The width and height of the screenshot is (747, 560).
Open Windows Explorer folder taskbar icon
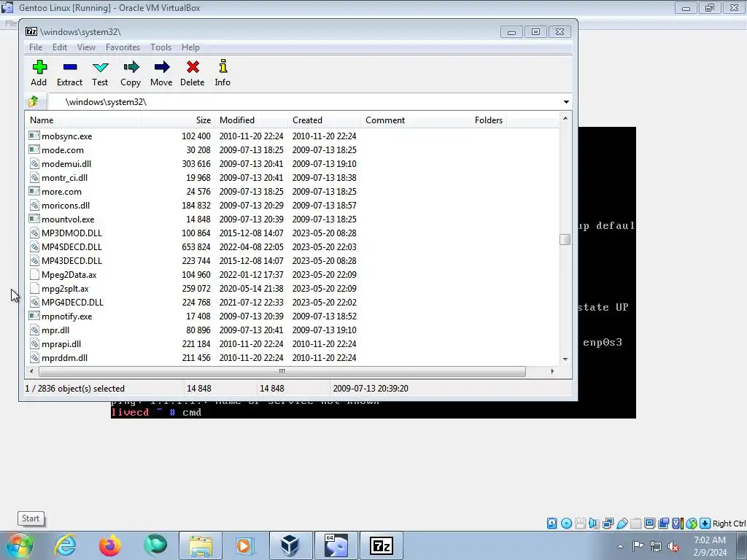pos(201,545)
